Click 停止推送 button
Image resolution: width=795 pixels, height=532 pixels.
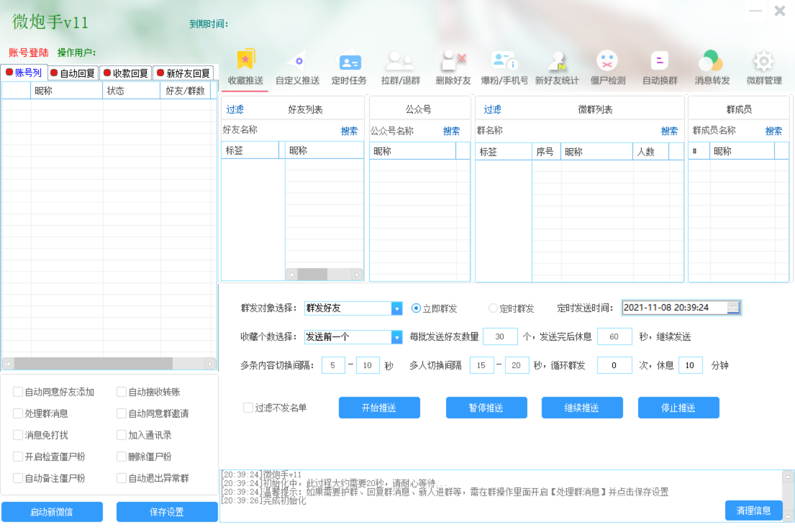(x=678, y=408)
